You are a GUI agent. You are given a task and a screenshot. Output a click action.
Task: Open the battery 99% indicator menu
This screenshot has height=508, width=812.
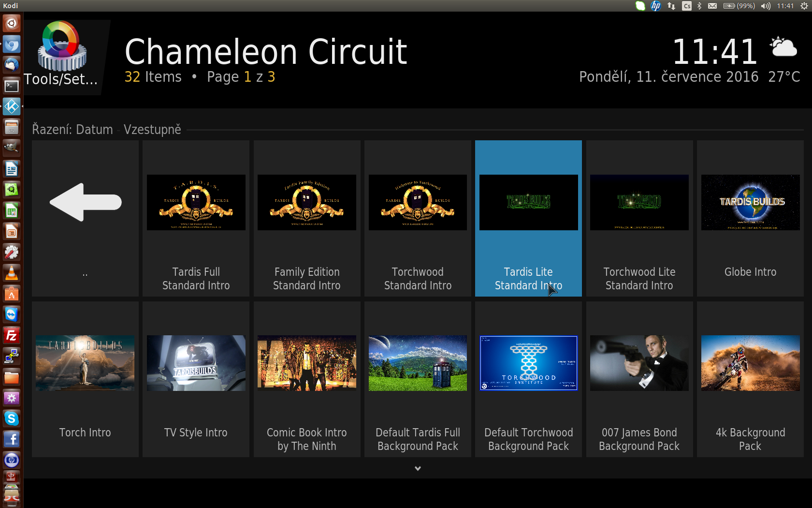(739, 6)
